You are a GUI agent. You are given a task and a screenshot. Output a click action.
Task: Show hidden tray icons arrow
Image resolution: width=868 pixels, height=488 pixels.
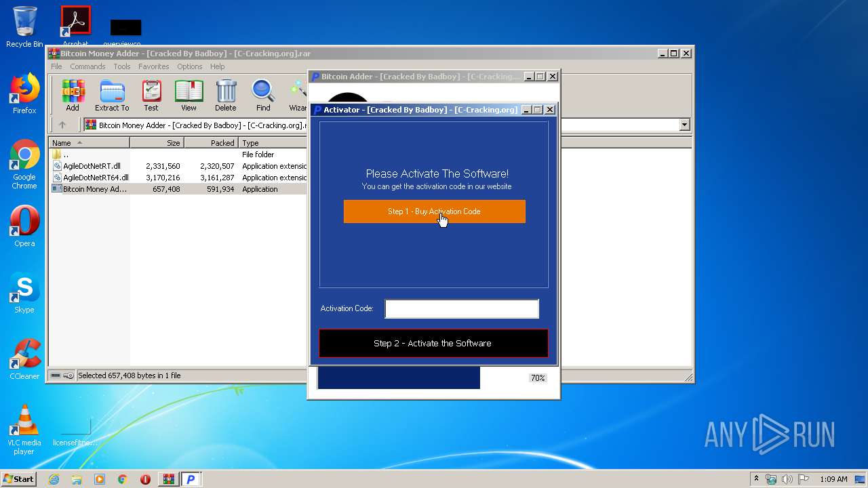pos(757,479)
